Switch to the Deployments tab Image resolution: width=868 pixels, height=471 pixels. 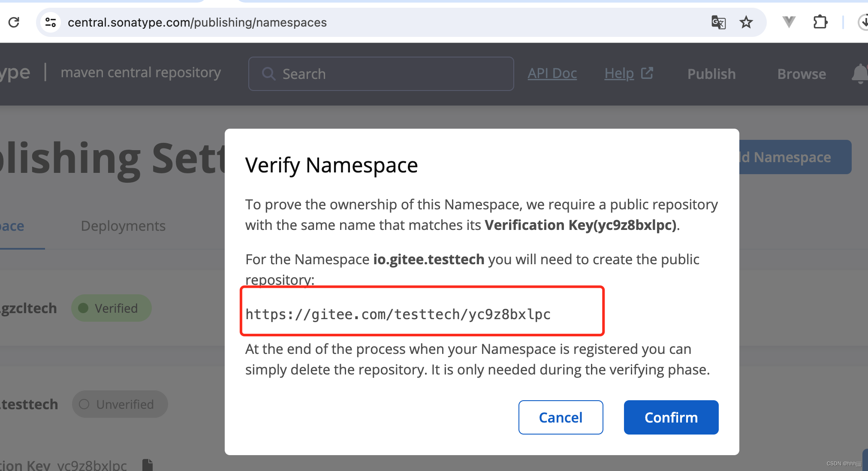coord(123,226)
